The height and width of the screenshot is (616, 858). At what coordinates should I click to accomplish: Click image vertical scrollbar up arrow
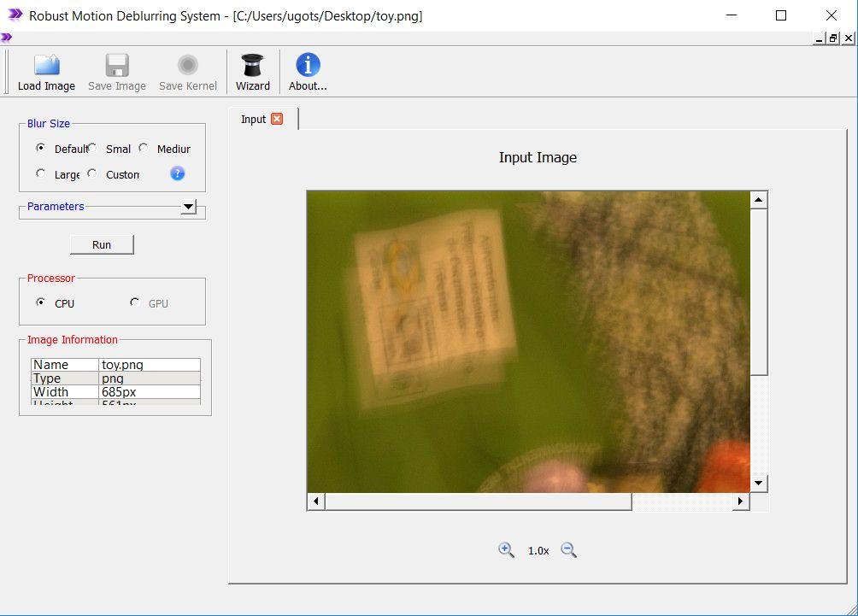point(758,200)
